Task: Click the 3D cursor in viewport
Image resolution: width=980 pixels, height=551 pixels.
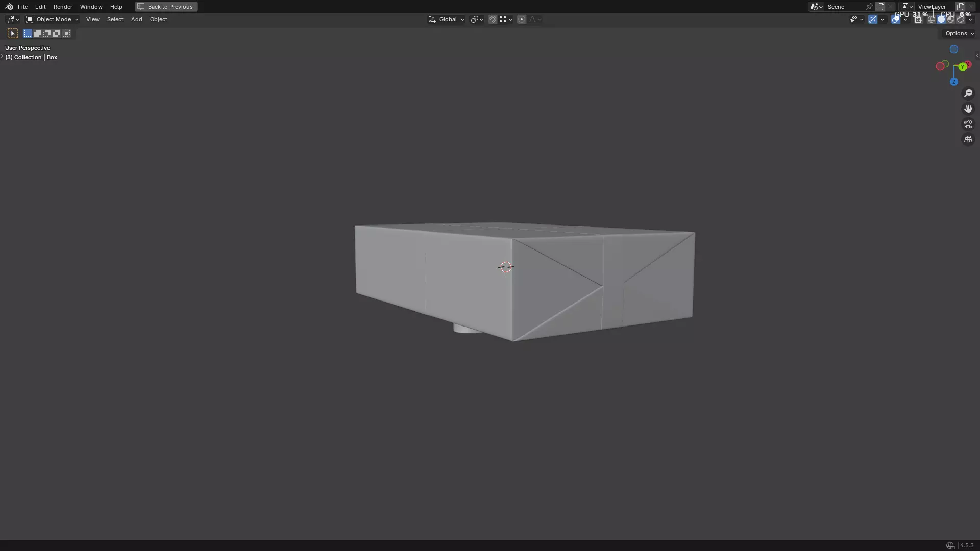Action: click(x=506, y=267)
